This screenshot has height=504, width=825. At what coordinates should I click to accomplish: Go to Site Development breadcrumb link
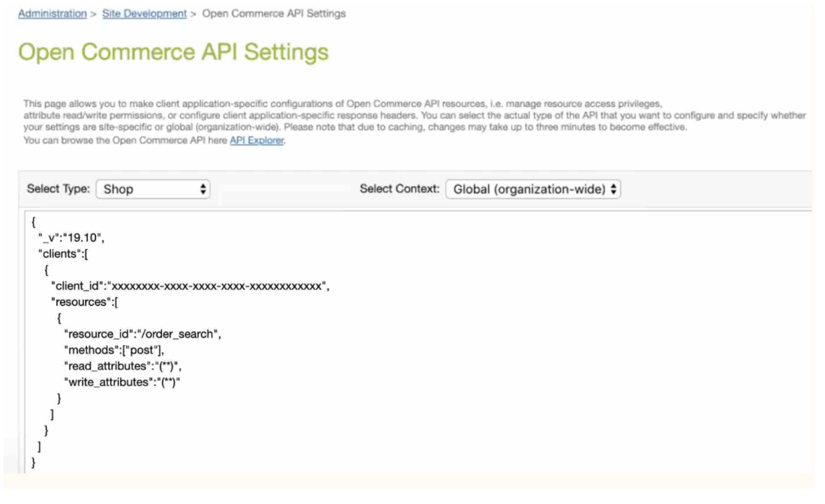tap(144, 14)
